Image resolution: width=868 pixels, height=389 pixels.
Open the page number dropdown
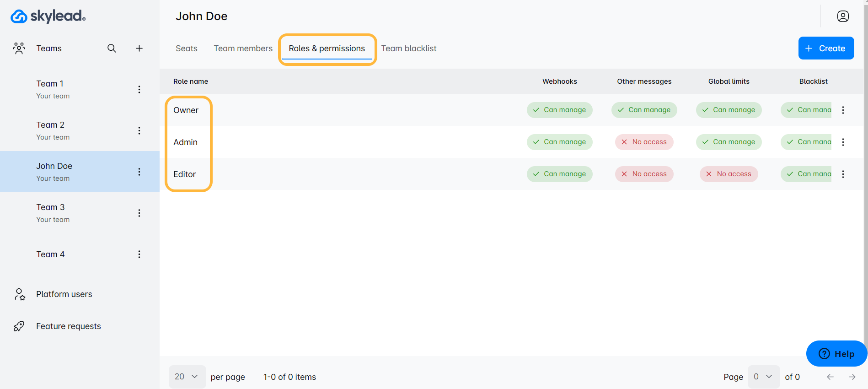(x=763, y=377)
